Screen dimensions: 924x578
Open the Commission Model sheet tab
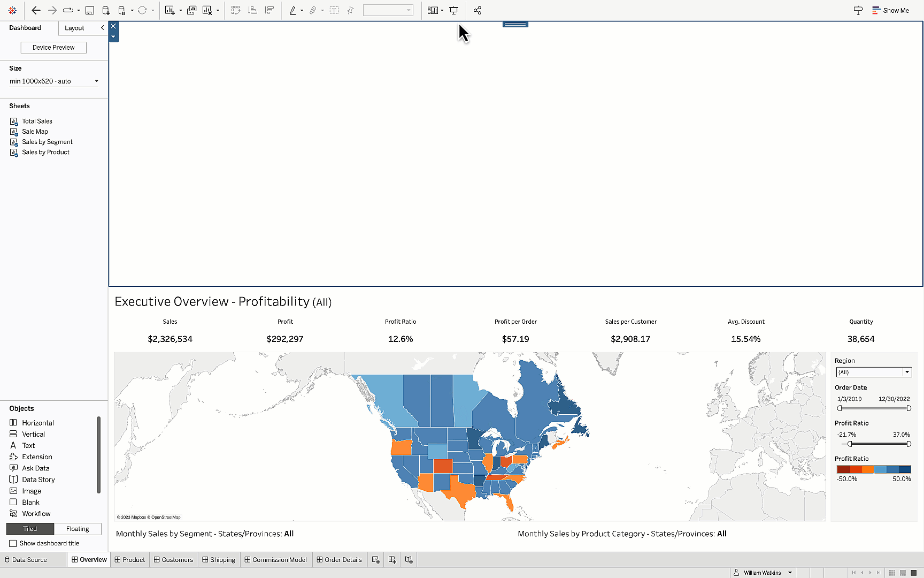pos(276,559)
